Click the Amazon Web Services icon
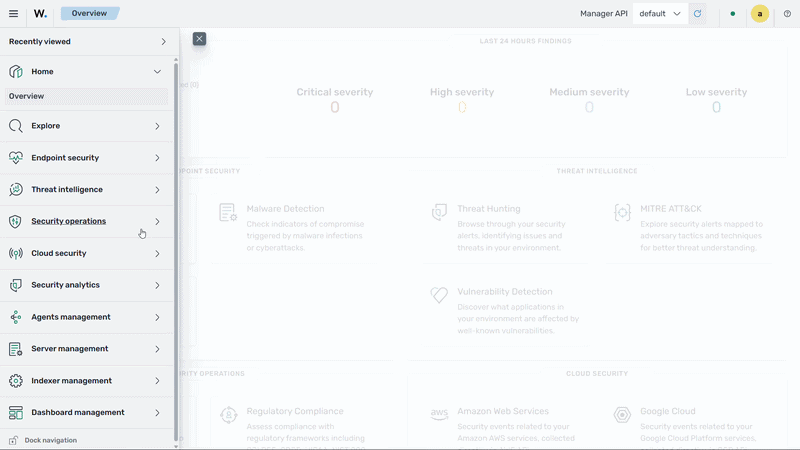 click(x=439, y=414)
